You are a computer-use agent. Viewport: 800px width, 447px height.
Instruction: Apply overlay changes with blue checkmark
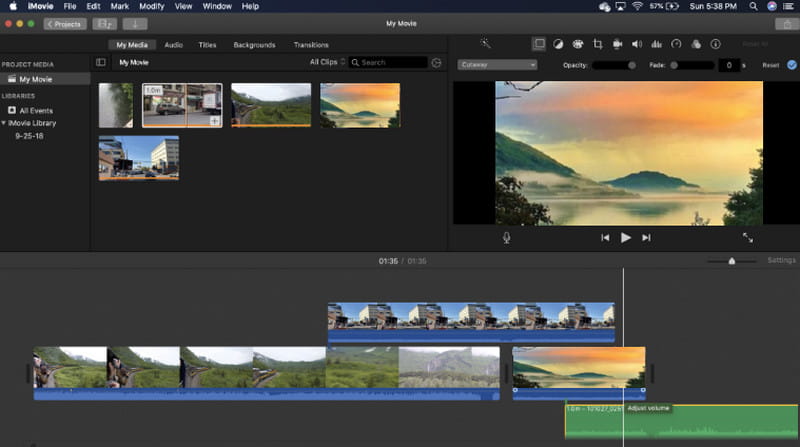click(x=791, y=65)
